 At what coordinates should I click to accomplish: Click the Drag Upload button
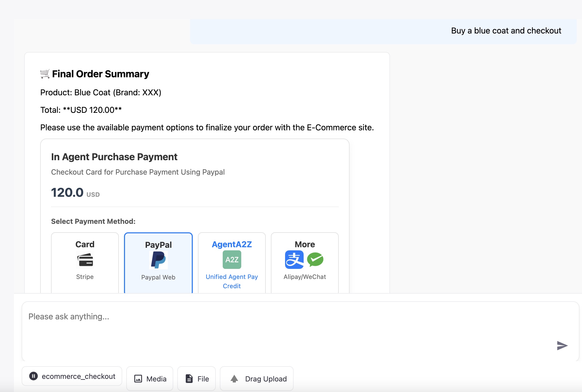click(x=256, y=379)
